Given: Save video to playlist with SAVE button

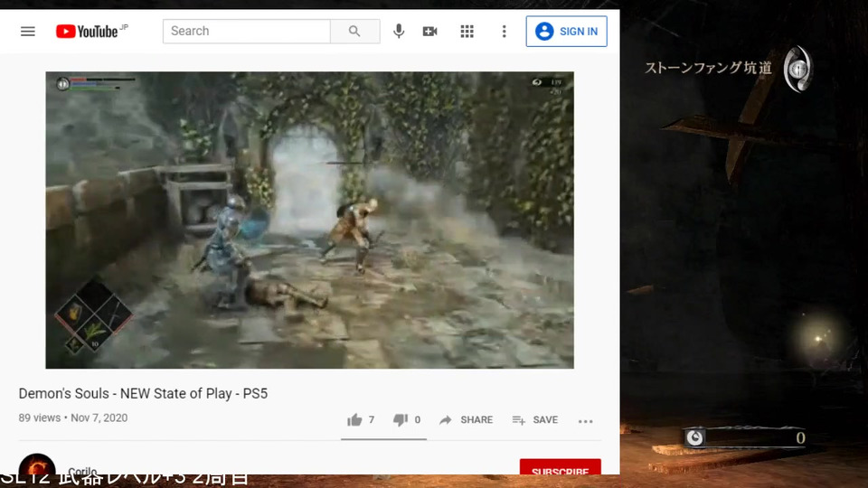Looking at the screenshot, I should click(534, 420).
